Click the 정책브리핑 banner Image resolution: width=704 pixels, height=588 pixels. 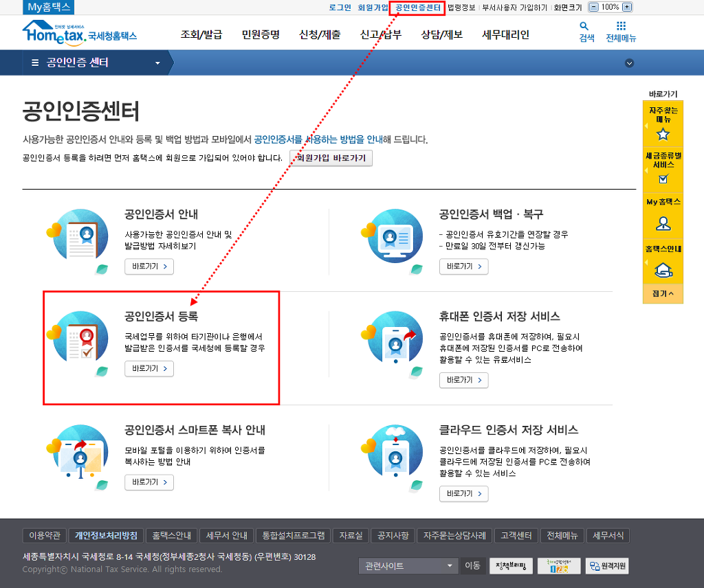pos(511,566)
